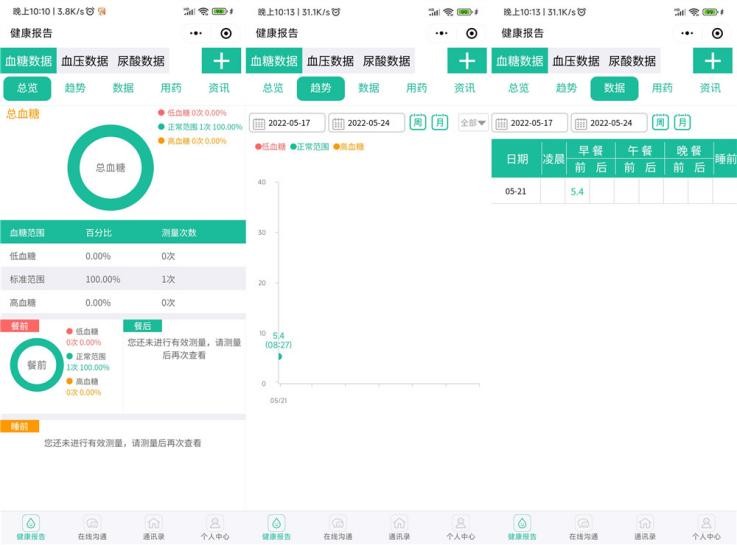Tap the 餐前 donut chart

point(37,365)
